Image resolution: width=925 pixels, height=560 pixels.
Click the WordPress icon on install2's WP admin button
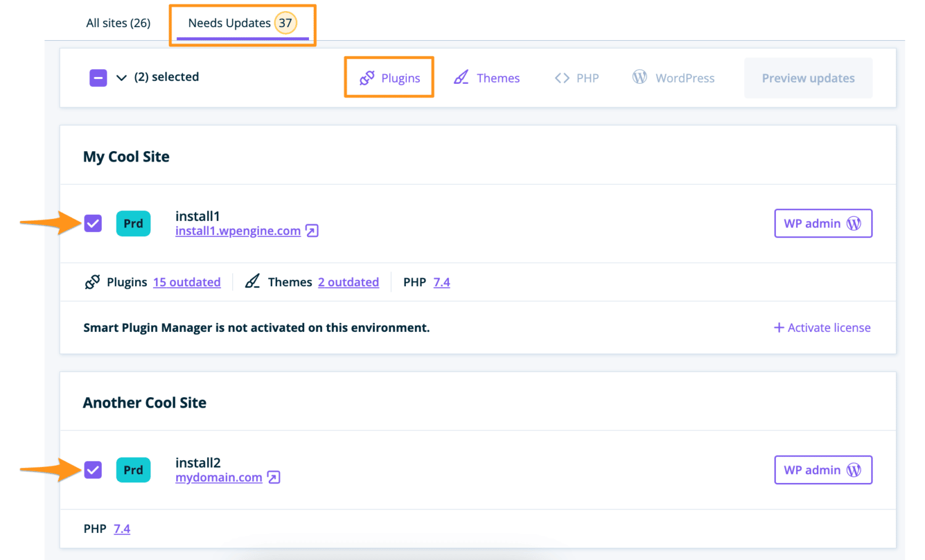click(x=855, y=469)
